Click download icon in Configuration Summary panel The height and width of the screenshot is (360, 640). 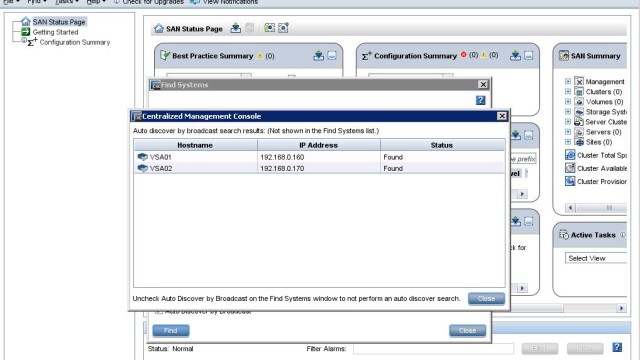coord(516,56)
